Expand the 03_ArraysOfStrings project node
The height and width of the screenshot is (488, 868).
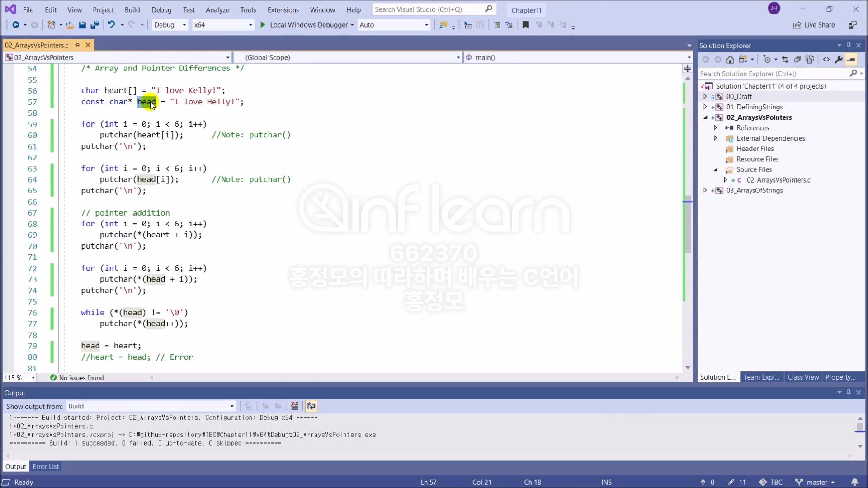[705, 190]
